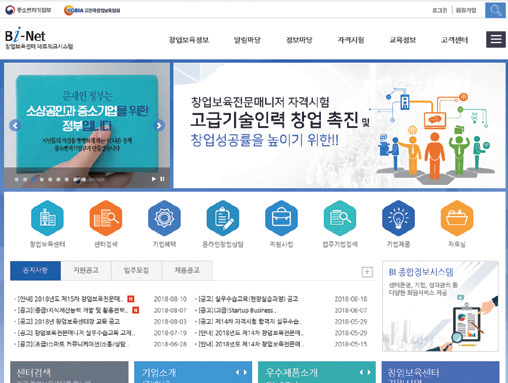508x383 pixels.
Task: Open 고객센터 menu
Action: click(454, 40)
